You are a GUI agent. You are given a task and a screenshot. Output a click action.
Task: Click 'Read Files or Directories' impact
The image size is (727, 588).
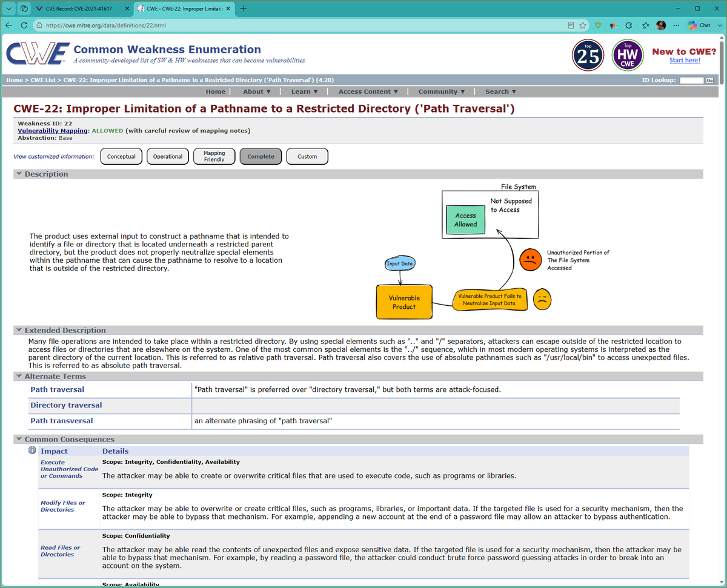[61, 551]
